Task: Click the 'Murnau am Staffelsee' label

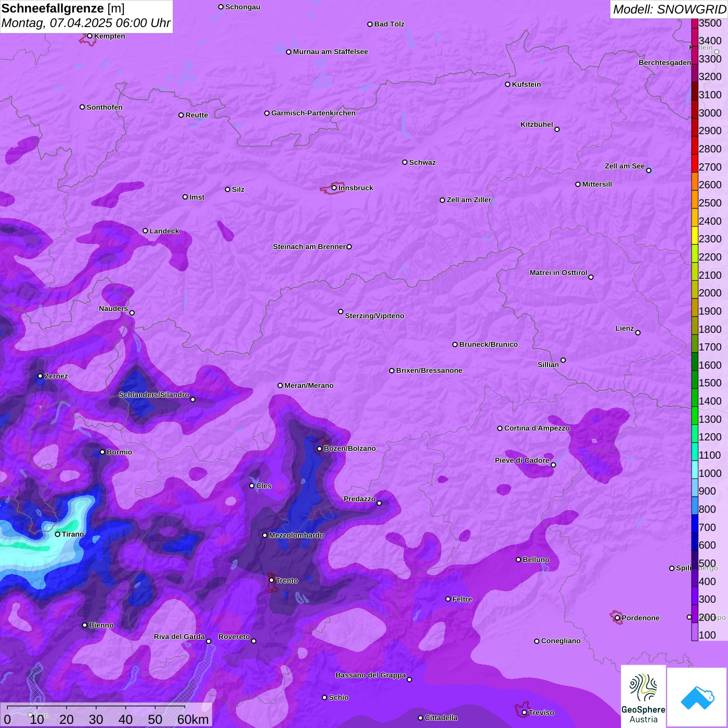Action: (x=331, y=51)
